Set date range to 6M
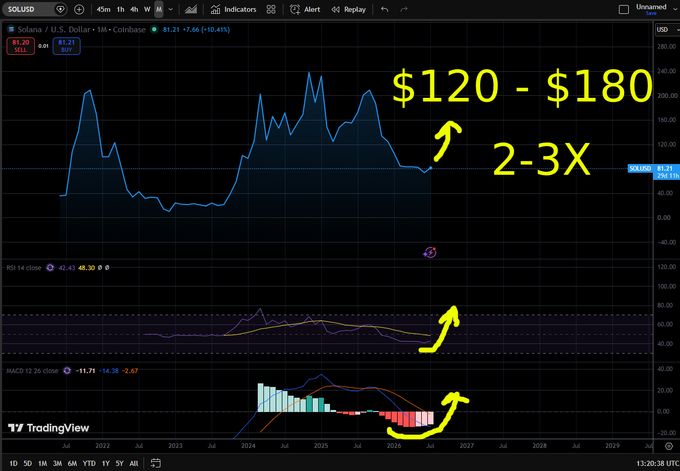The width and height of the screenshot is (680, 471). pyautogui.click(x=72, y=463)
